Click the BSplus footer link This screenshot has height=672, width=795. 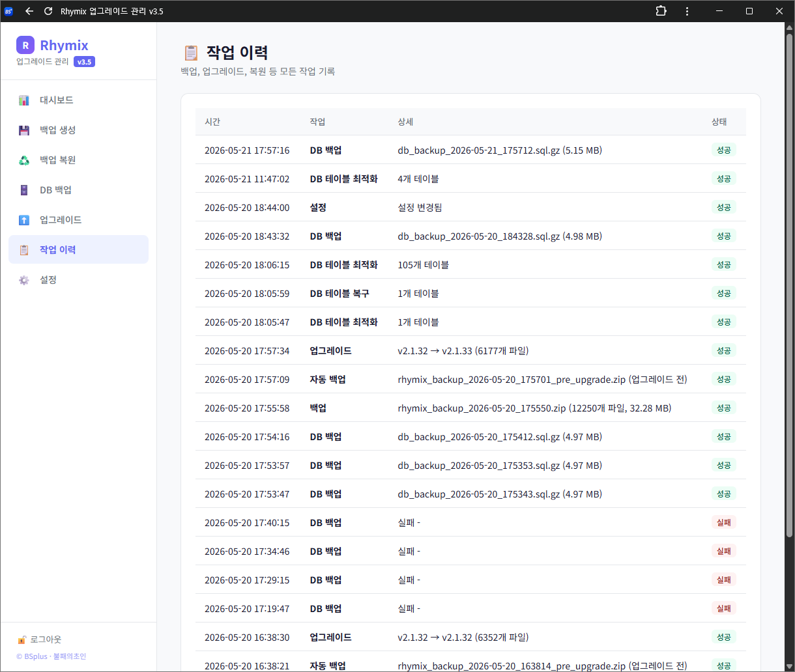(x=35, y=656)
